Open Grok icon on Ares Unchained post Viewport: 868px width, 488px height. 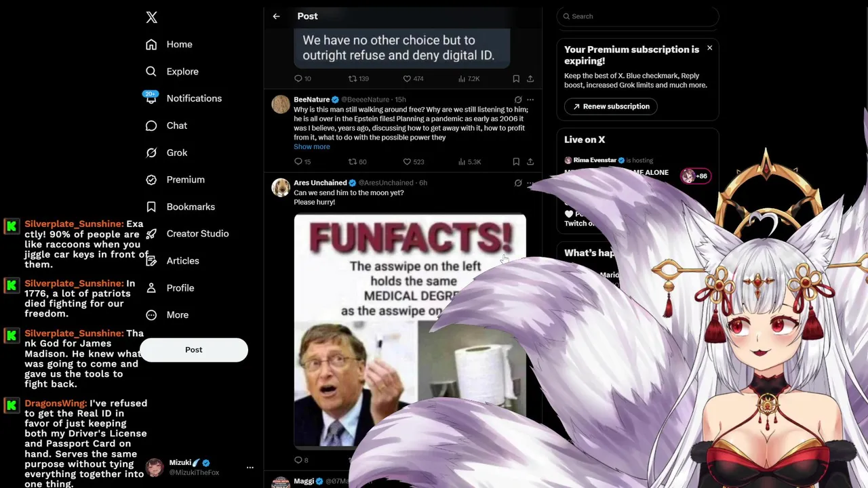click(518, 183)
